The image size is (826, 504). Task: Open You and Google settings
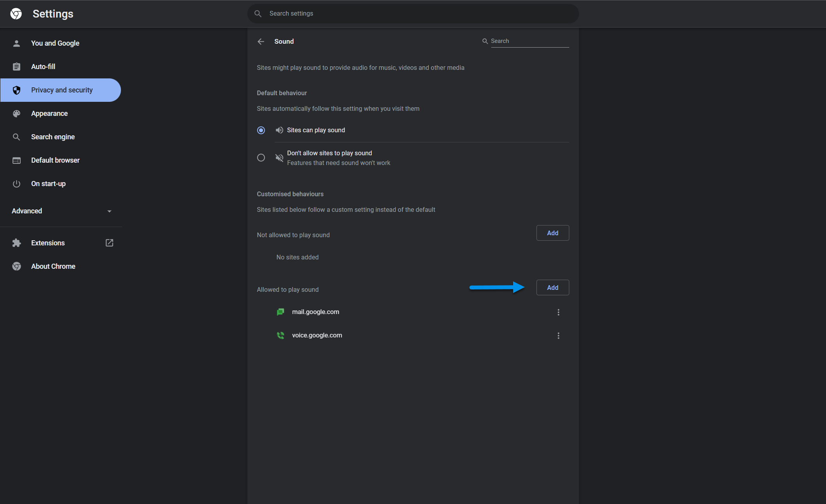coord(60,43)
